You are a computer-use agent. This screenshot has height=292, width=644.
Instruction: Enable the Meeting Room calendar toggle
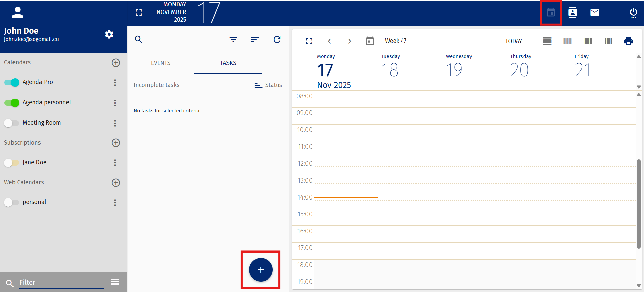(x=12, y=123)
